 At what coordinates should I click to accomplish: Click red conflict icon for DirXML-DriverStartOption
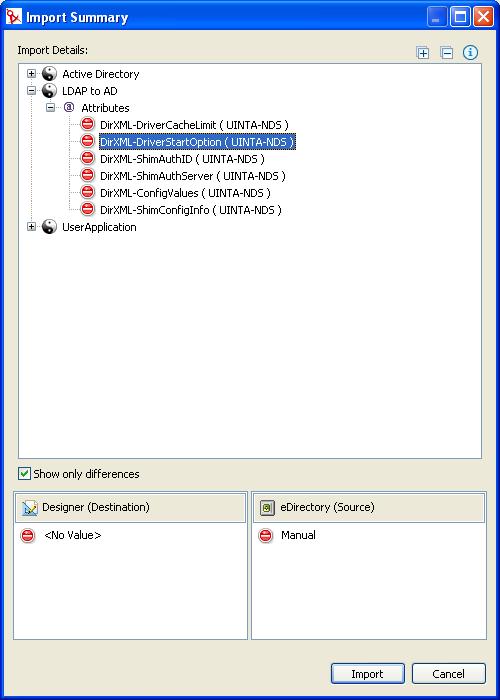point(88,142)
